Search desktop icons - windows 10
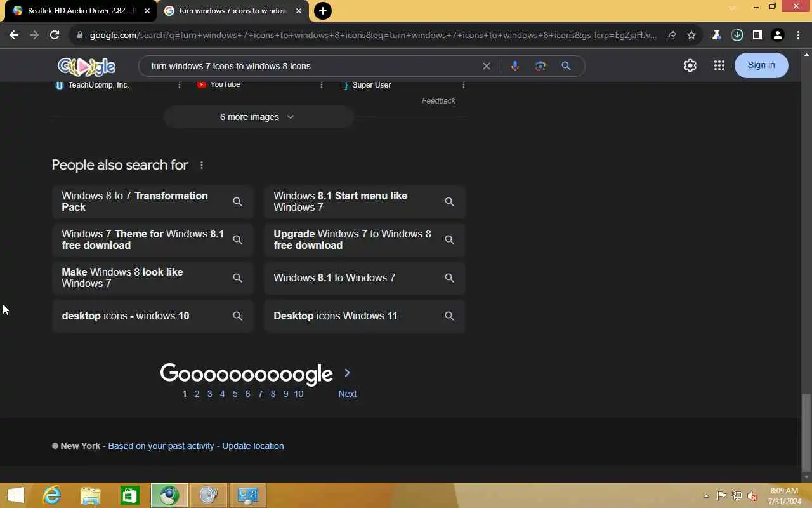This screenshot has height=508, width=812. (153, 316)
